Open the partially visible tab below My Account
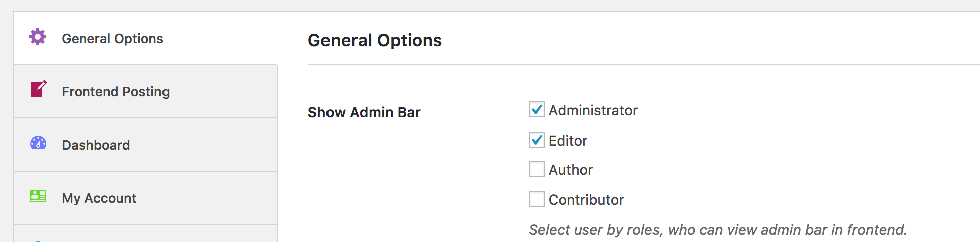 point(145,235)
